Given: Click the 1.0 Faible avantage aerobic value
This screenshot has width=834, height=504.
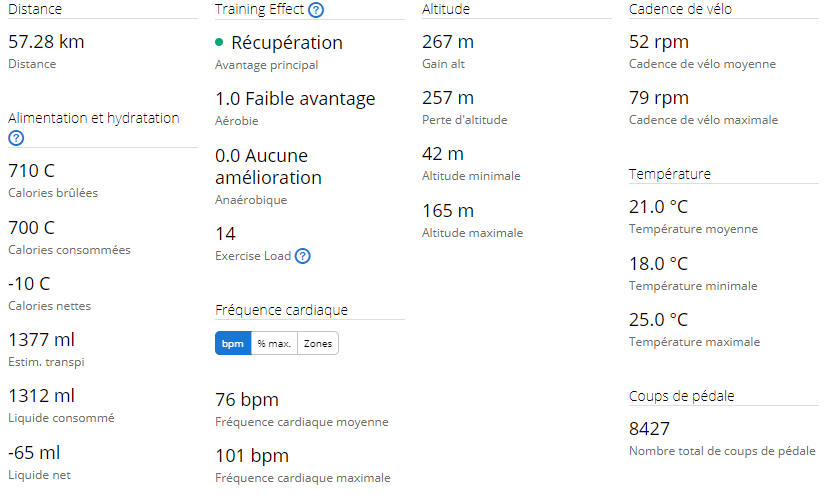Looking at the screenshot, I should tap(295, 98).
